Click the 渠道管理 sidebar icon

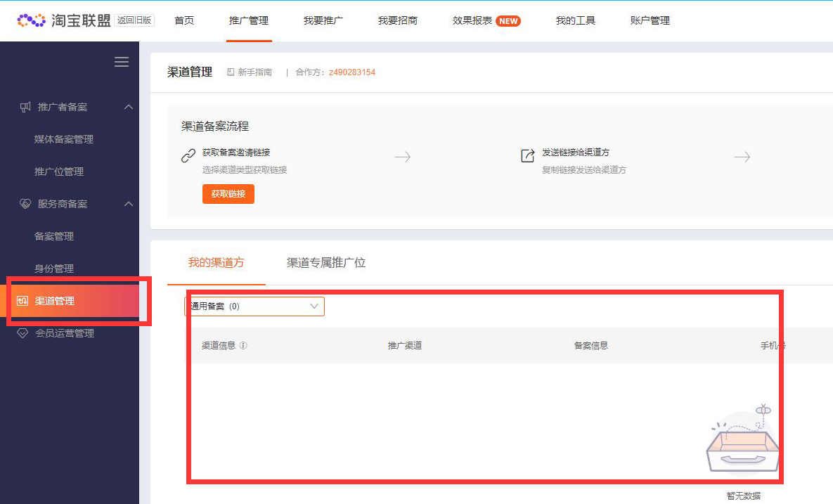(22, 301)
